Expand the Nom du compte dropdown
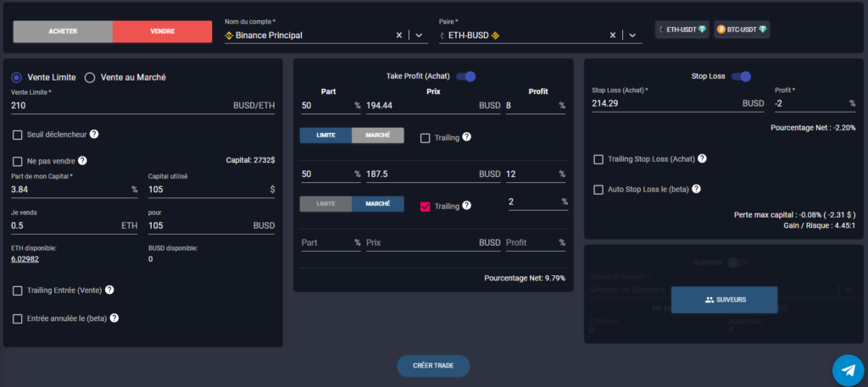Screen dimensions: 868x387 pos(419,35)
